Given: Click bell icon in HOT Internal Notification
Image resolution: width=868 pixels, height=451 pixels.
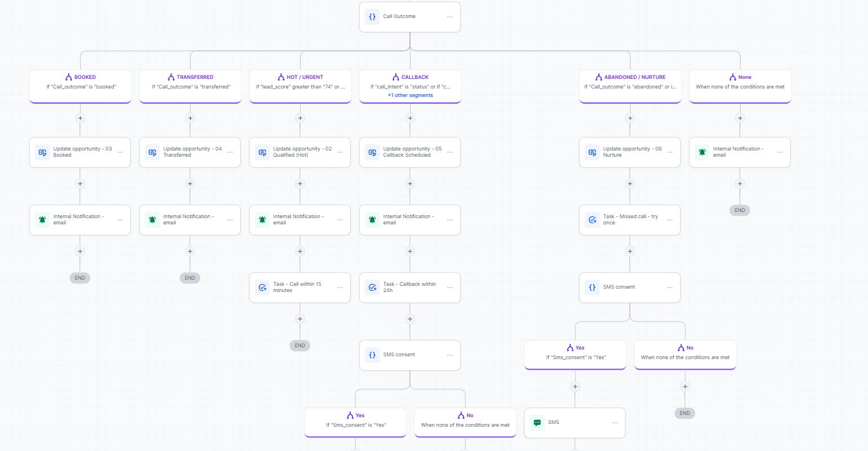Looking at the screenshot, I should pyautogui.click(x=262, y=220).
